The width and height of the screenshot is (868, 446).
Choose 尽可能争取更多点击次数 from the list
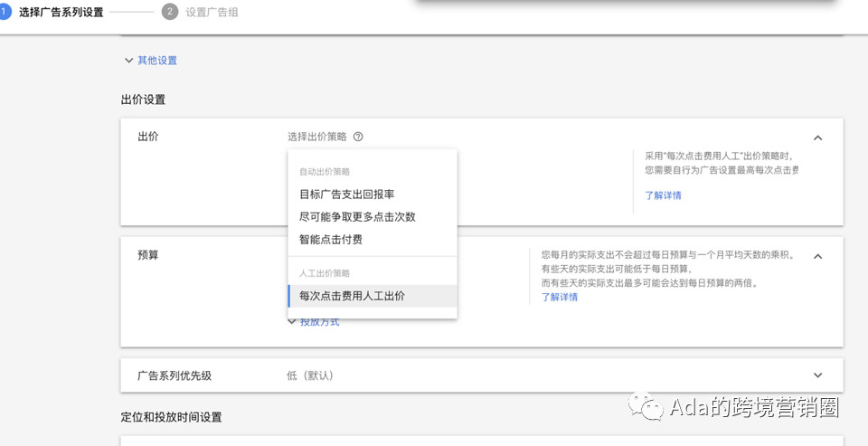point(357,217)
